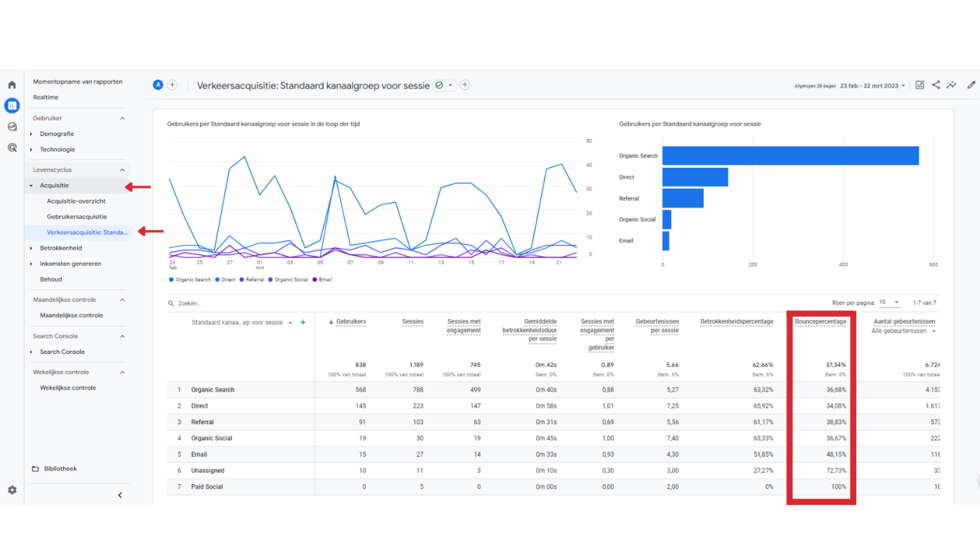
Task: Open Acquisitie-overzicht report
Action: (x=76, y=201)
